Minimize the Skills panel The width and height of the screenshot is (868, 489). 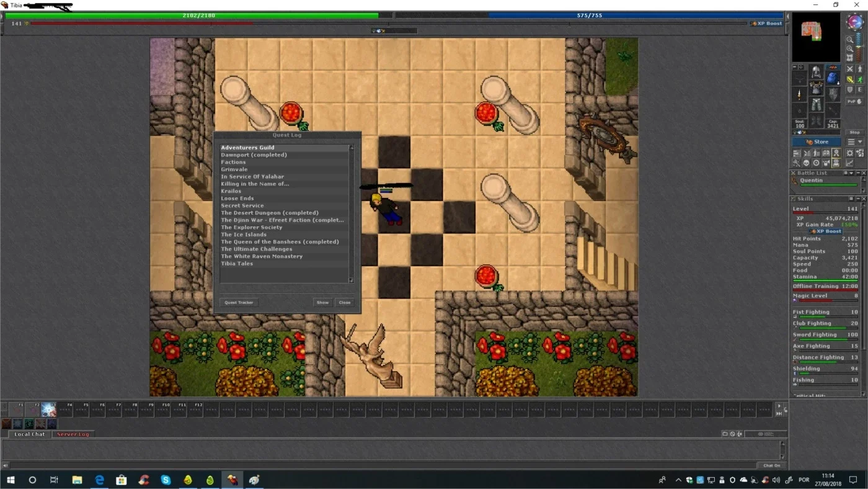(x=858, y=199)
